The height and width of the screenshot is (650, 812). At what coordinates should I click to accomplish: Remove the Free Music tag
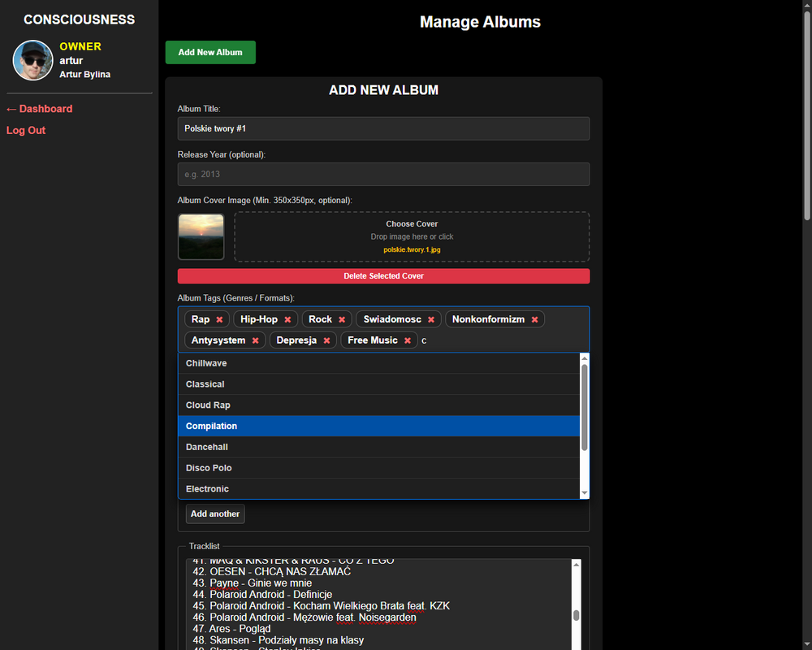click(408, 340)
